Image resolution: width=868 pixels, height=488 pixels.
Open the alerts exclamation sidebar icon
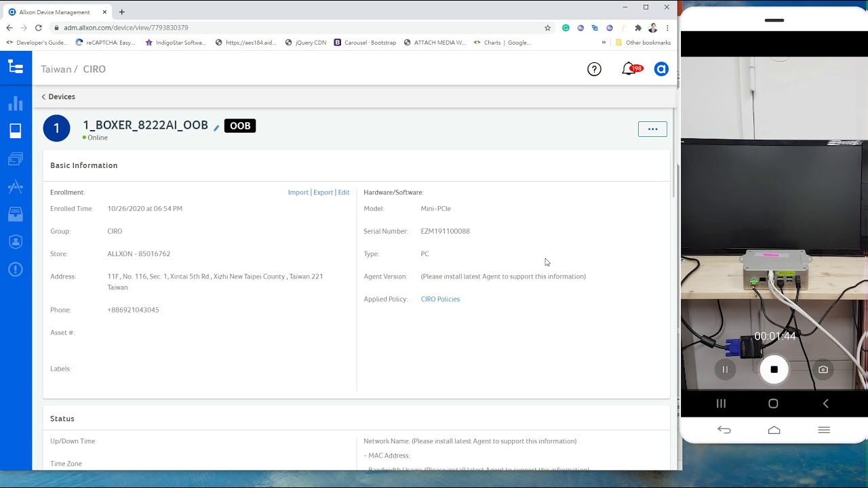tap(16, 269)
